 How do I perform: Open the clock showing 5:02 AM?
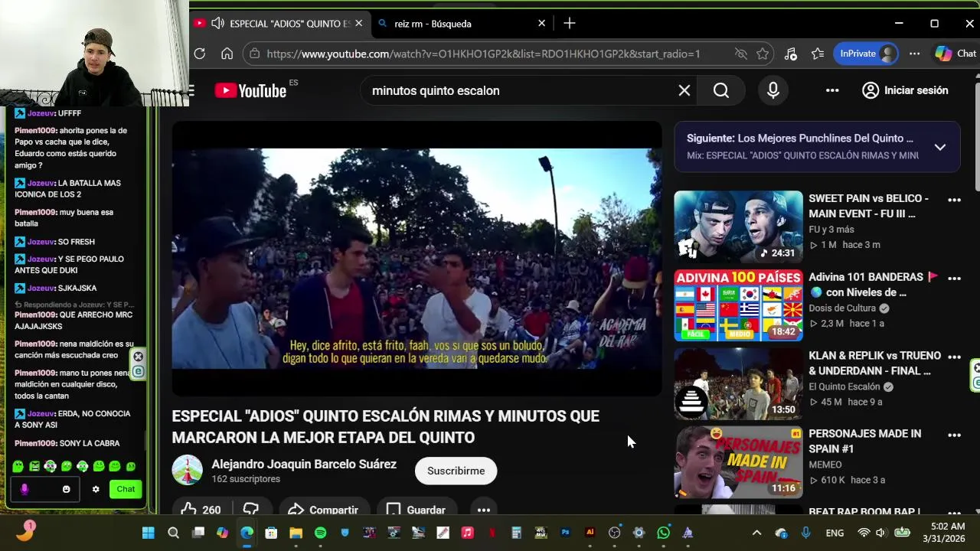(x=943, y=533)
